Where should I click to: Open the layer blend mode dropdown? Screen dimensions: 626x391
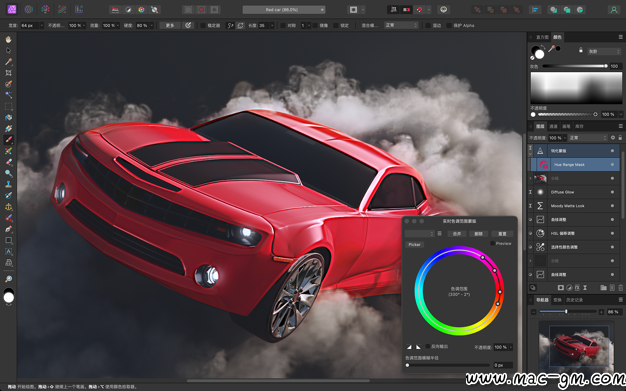[x=588, y=138]
